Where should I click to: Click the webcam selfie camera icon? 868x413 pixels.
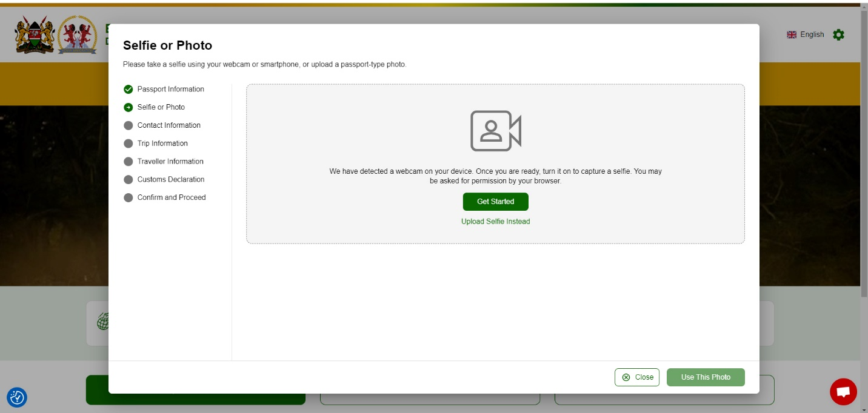(495, 131)
